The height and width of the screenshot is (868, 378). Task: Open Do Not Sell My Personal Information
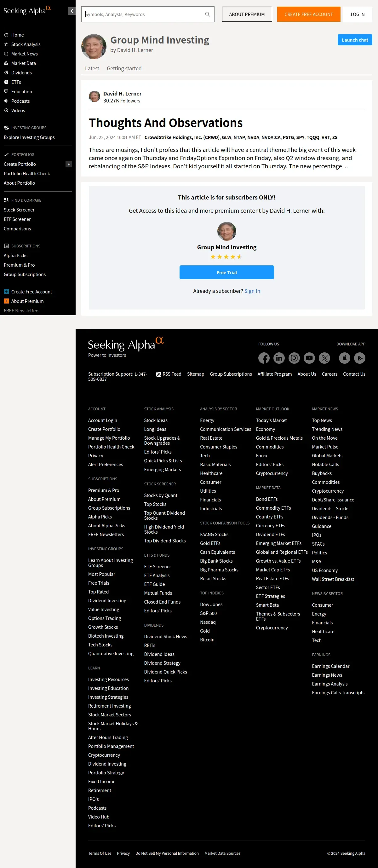click(x=167, y=854)
